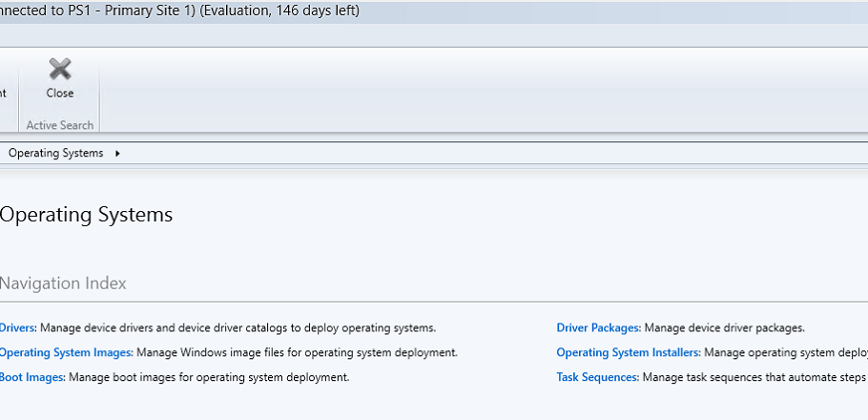Click the Windows image files description text
The height and width of the screenshot is (420, 868).
[297, 352]
